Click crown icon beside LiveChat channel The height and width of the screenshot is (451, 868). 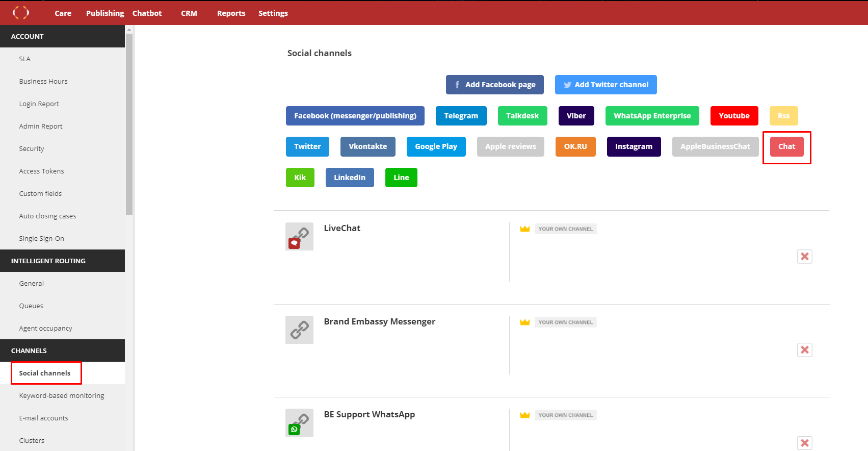(x=525, y=229)
